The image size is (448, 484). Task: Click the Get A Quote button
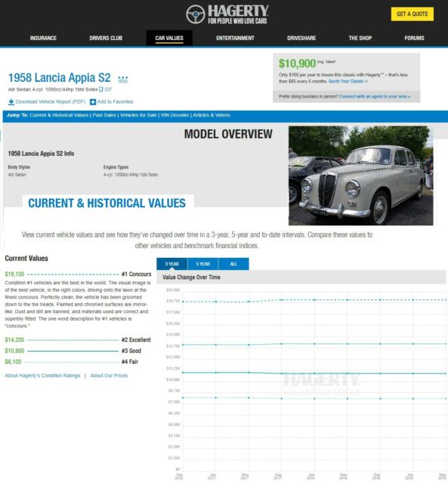(412, 14)
